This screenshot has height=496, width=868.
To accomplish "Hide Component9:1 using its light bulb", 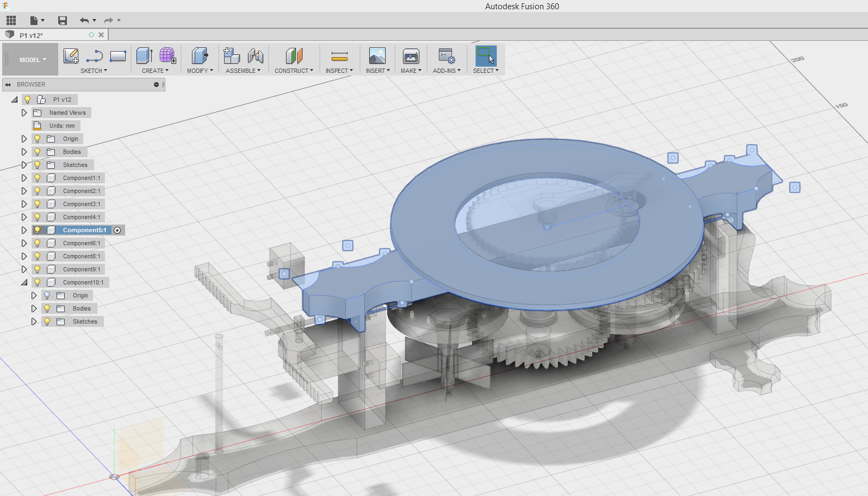I will pyautogui.click(x=38, y=269).
